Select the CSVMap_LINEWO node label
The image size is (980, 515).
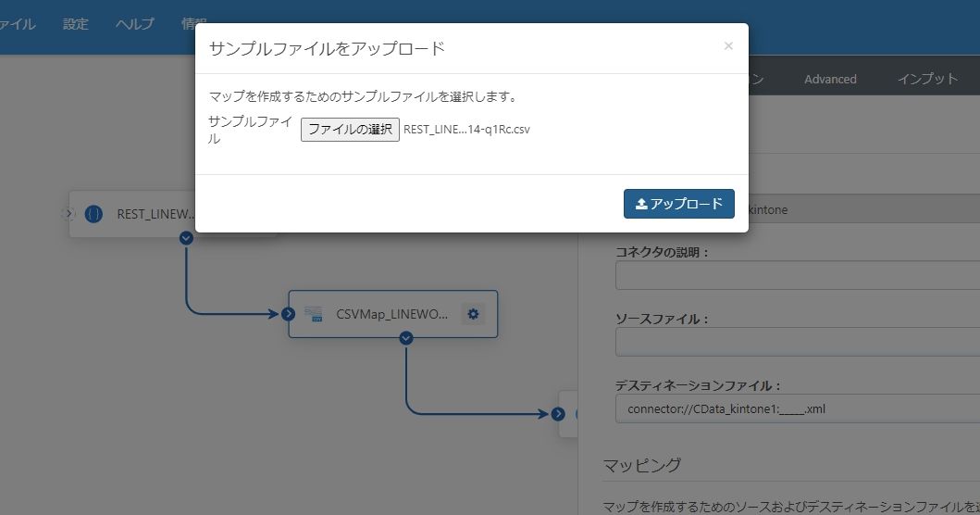coord(391,314)
